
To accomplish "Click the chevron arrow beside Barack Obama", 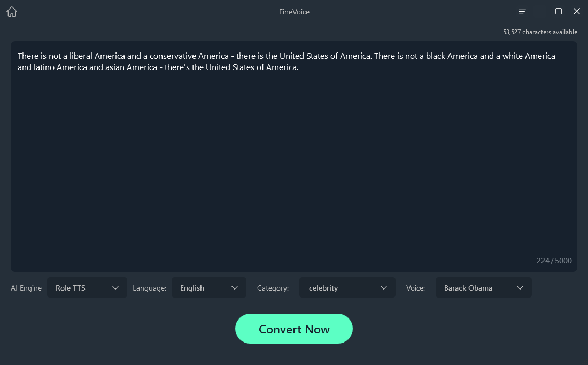I will coord(520,288).
